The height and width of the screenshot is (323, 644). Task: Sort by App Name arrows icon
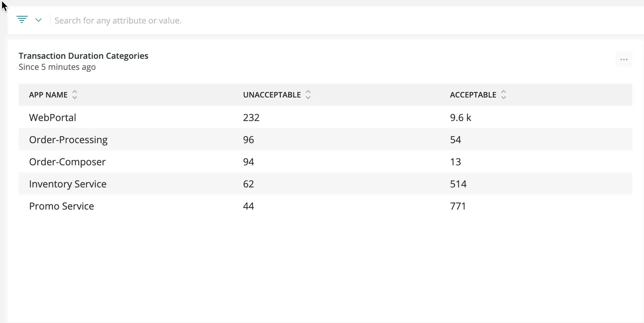tap(75, 95)
